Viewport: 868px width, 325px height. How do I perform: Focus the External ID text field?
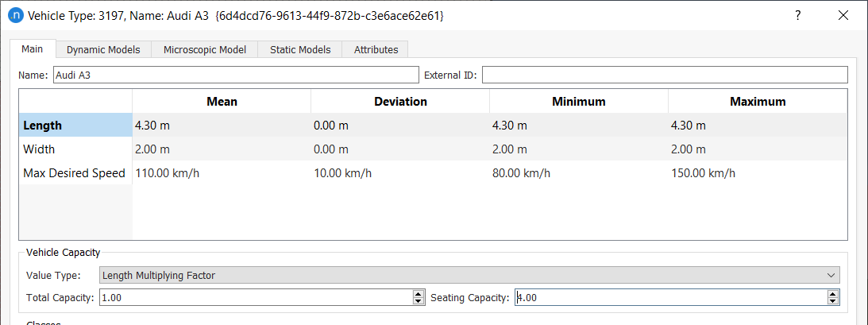coord(664,75)
